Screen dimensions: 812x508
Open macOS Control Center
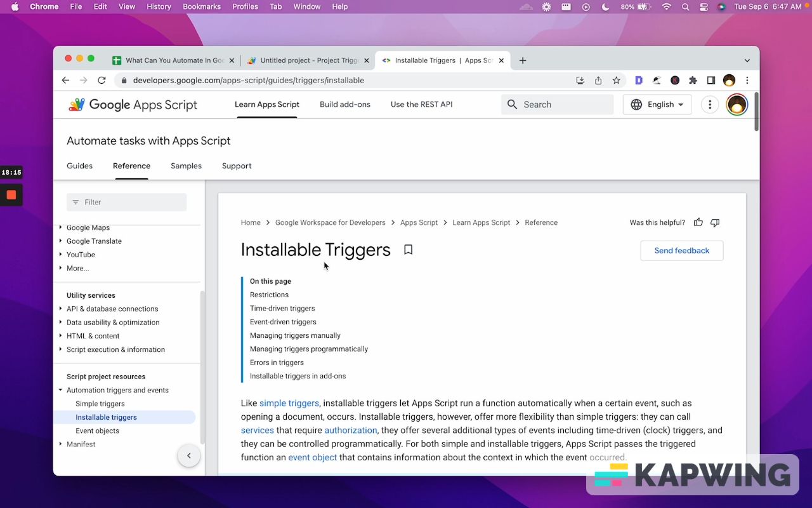pyautogui.click(x=704, y=6)
